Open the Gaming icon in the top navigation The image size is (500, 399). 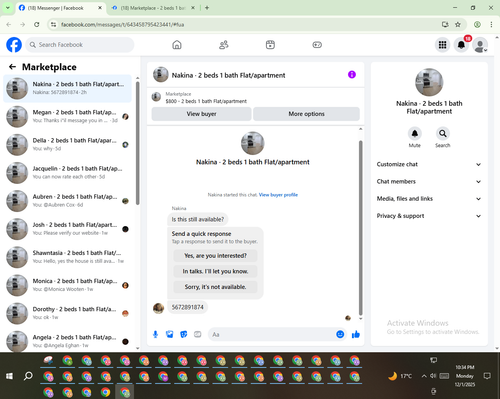coord(317,45)
